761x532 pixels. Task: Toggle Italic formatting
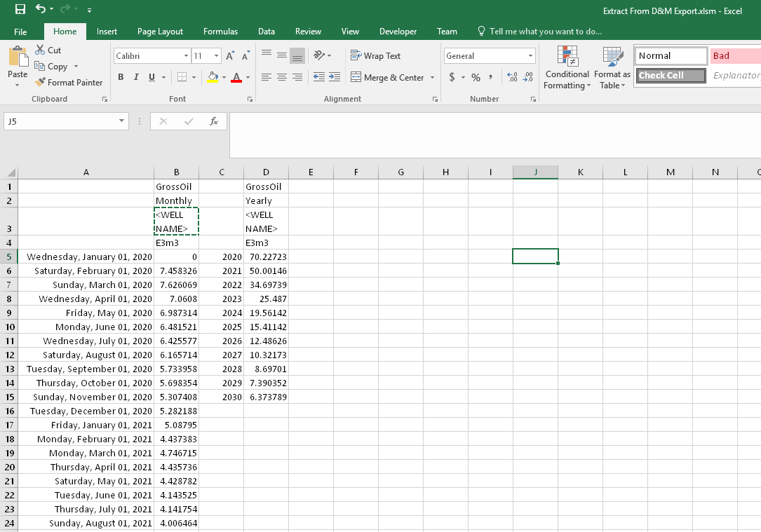point(136,77)
